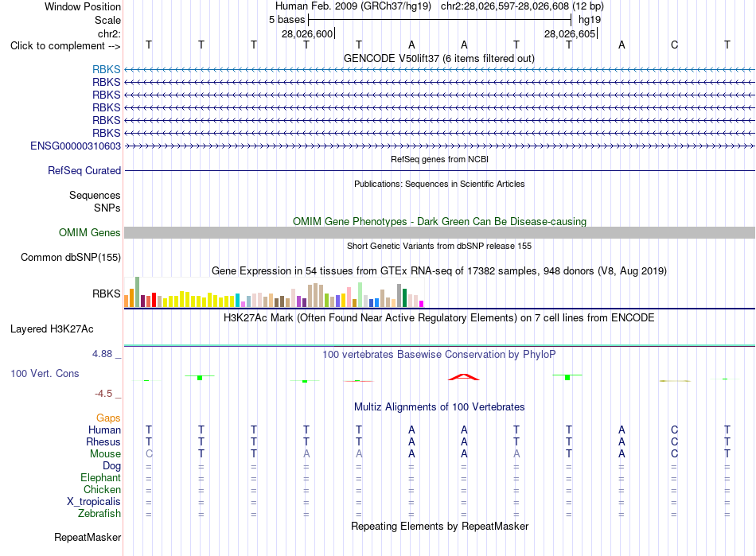This screenshot has height=556, width=756.
Task: Click the "RepeatMasker" track label
Action: click(88, 537)
